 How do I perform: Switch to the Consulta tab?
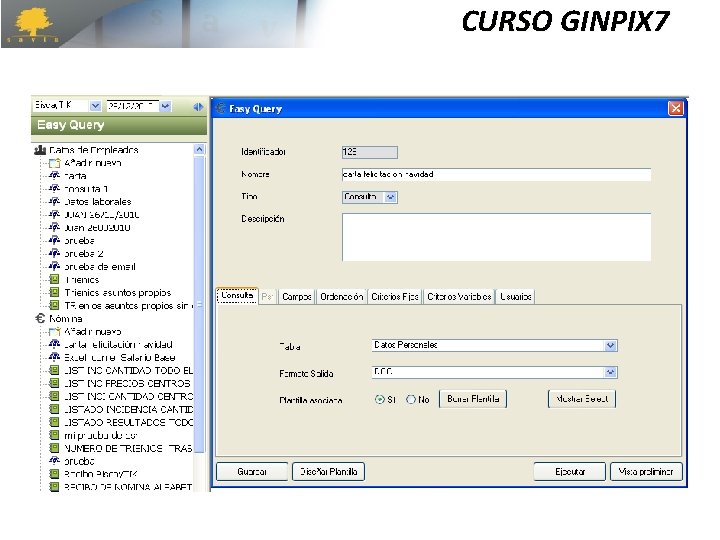coord(237,295)
